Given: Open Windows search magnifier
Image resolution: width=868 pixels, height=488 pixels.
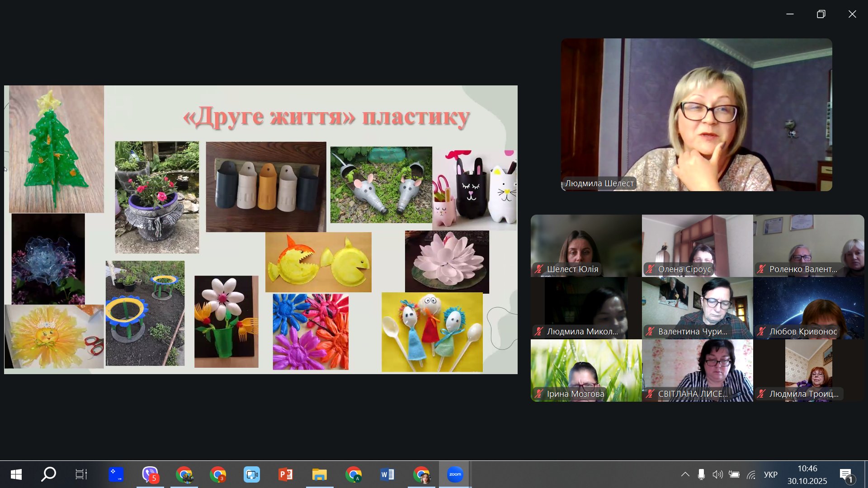Looking at the screenshot, I should [48, 474].
